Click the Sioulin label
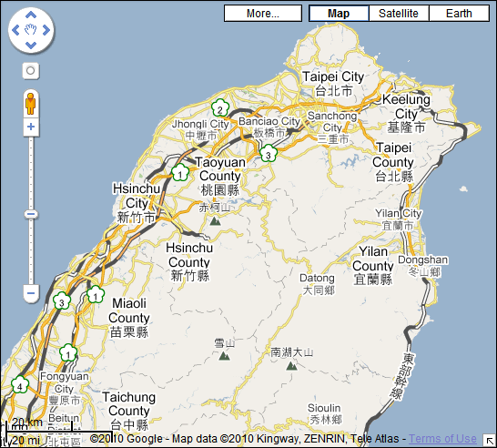 pos(324,413)
